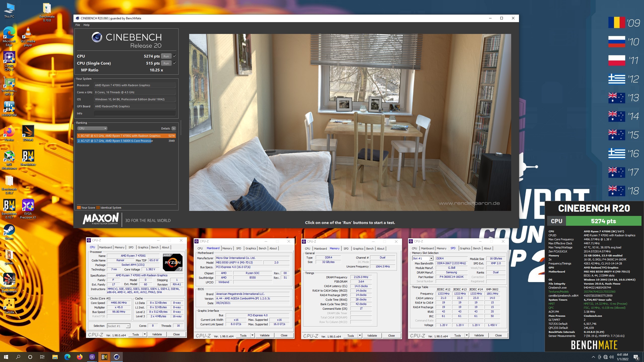Open Edge from taskbar
Viewport: 644px width, 362px height.
[67, 357]
